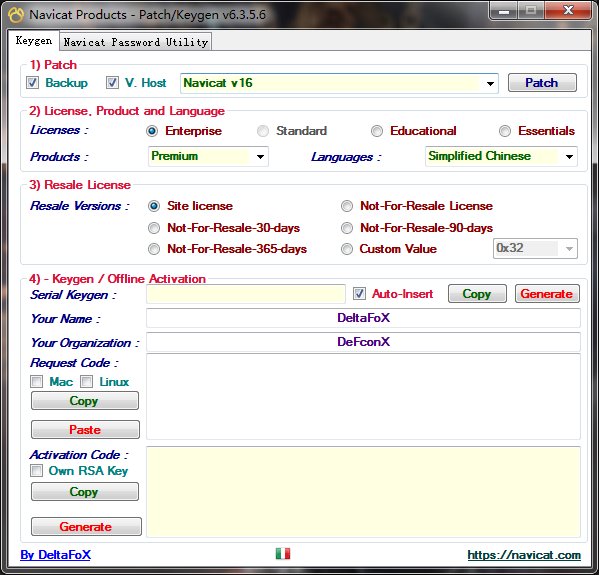Click Generate button in Serial Keygen row
Viewport: 599px width, 575px height.
point(547,293)
